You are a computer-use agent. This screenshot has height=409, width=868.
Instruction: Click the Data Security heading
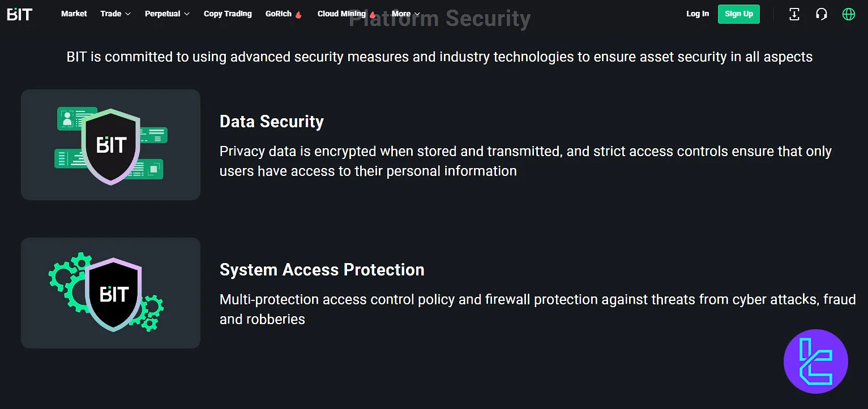coord(272,122)
